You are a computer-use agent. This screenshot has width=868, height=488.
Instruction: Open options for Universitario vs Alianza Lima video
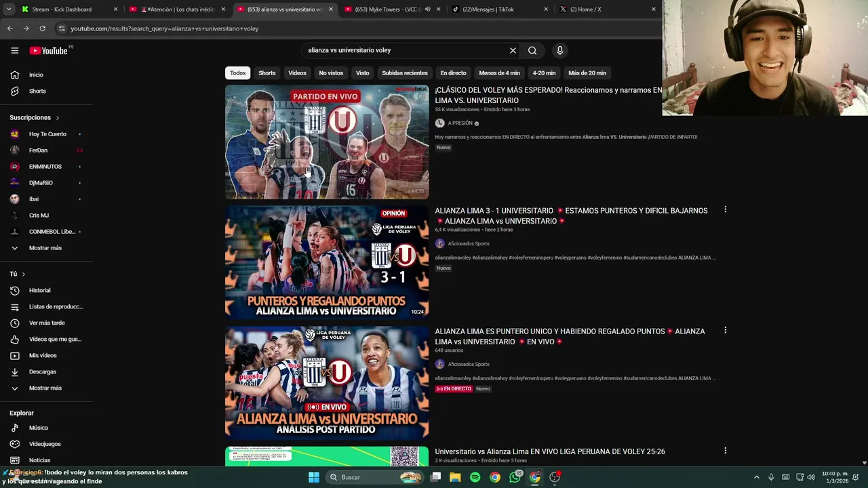725,451
